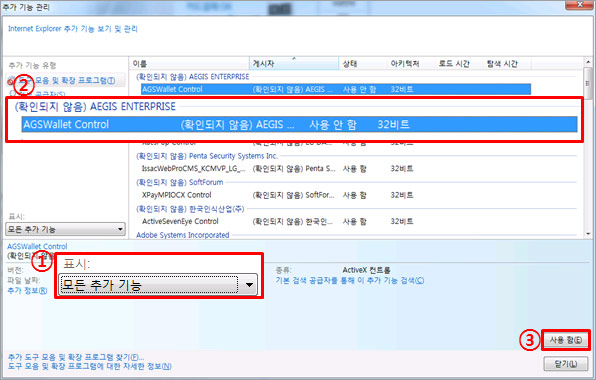Image resolution: width=596 pixels, height=380 pixels.
Task: Click the vertical scrollbar thumb
Action: (x=588, y=83)
